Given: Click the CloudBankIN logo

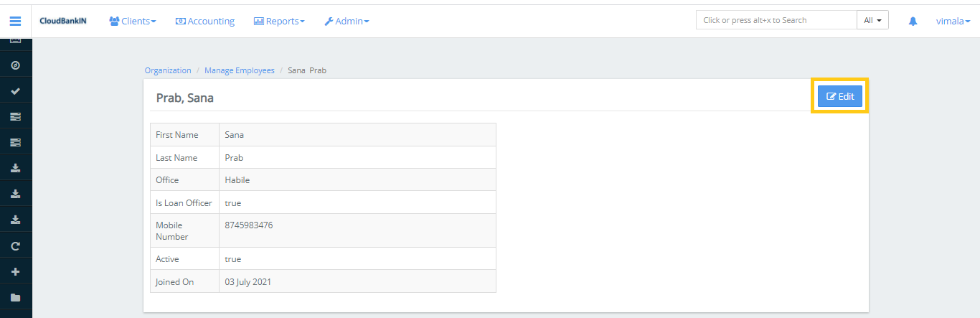Looking at the screenshot, I should (x=63, y=22).
